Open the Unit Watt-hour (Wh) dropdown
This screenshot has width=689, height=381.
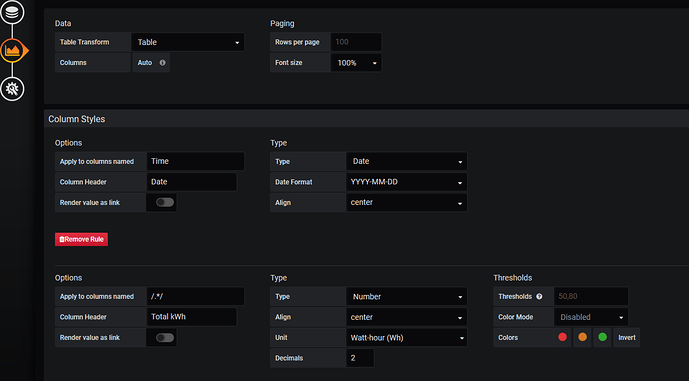coord(406,337)
